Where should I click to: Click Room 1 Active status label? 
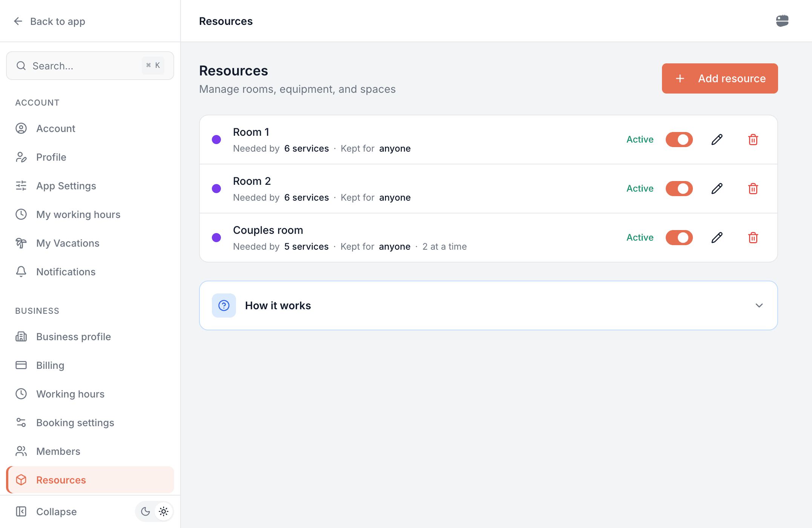pos(640,140)
